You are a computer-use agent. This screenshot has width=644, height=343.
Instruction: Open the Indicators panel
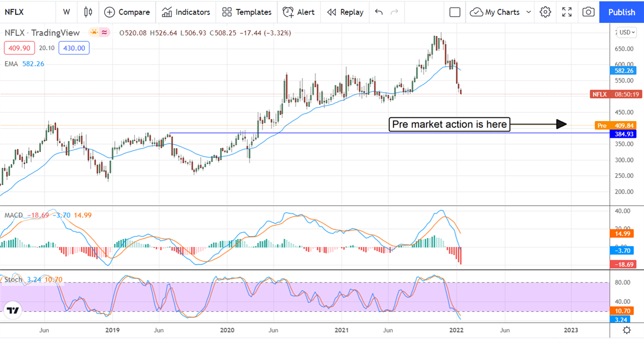point(186,12)
